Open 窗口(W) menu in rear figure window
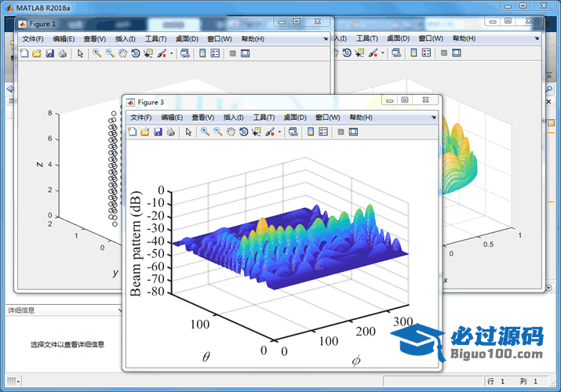This screenshot has width=561, height=392. coord(431,38)
